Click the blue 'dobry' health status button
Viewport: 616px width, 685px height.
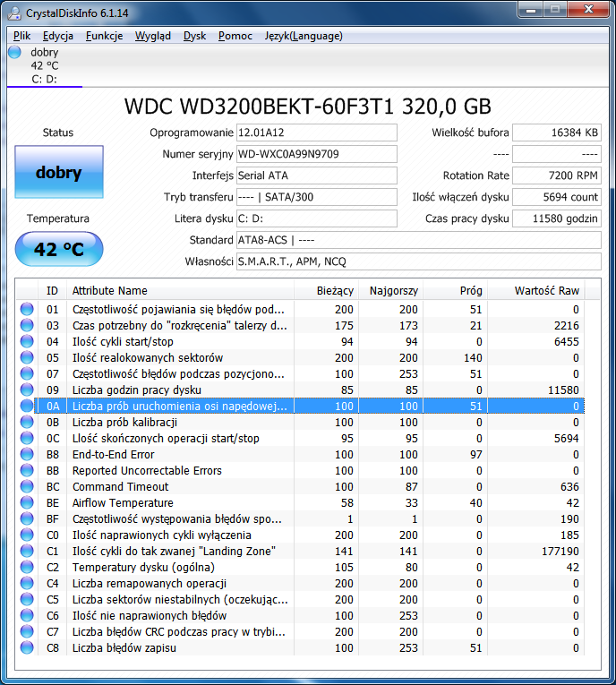tap(59, 172)
